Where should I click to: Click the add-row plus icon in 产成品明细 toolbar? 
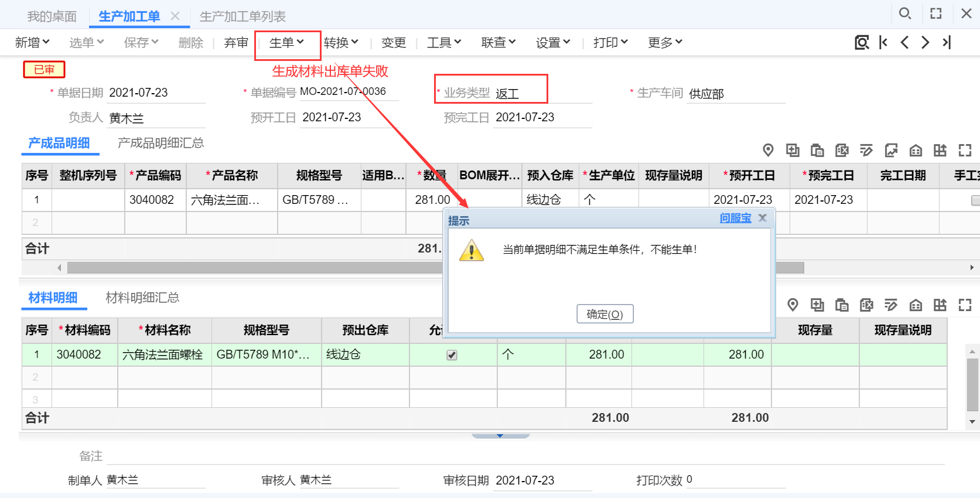(793, 151)
